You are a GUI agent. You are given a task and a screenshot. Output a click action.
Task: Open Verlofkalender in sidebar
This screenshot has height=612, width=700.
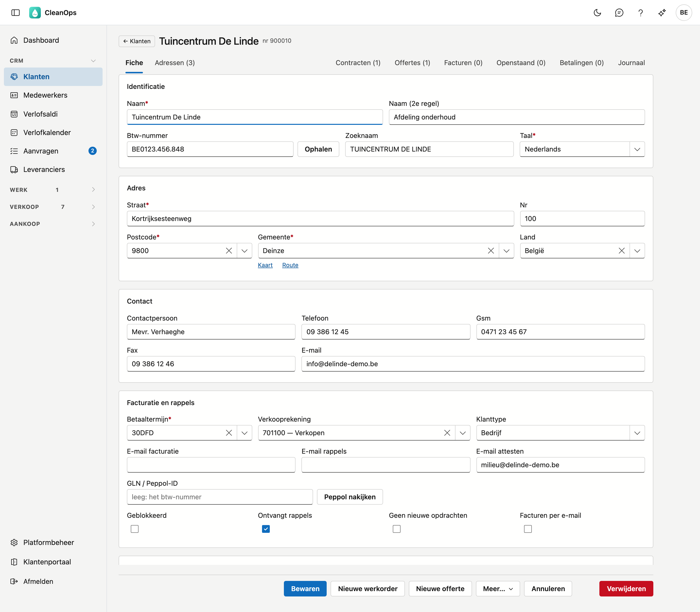[53, 133]
